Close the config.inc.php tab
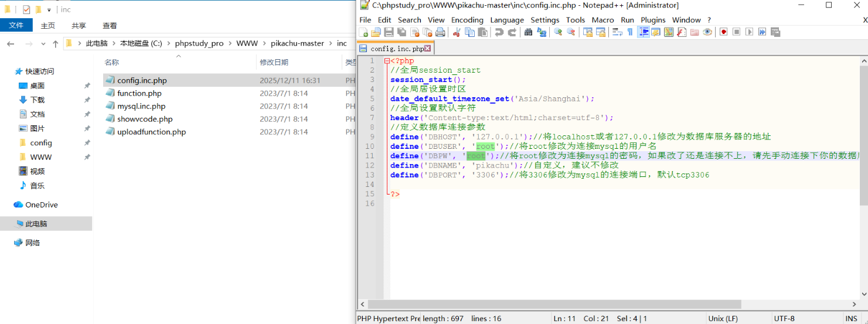The width and height of the screenshot is (868, 324). click(427, 49)
